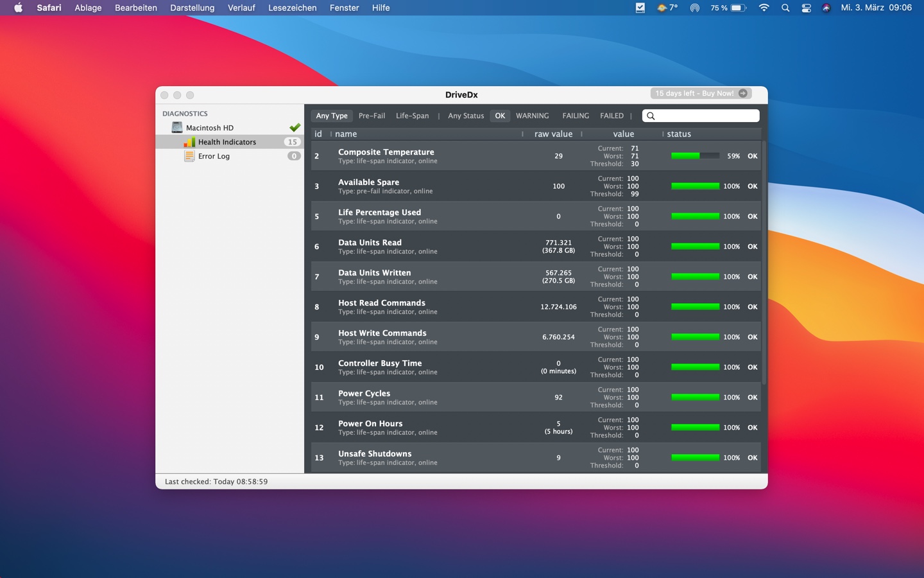Select the Data Units Read row name
The width and height of the screenshot is (924, 578).
(370, 243)
